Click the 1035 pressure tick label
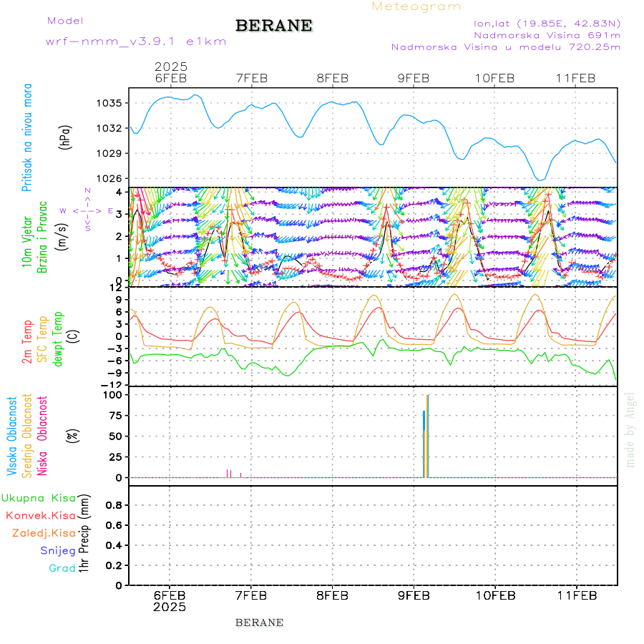644x644 pixels. 109,103
